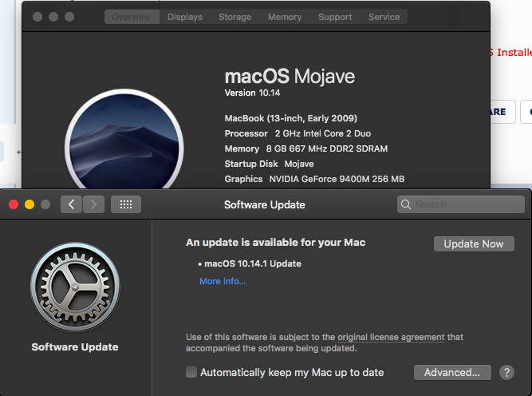Click the Update Now button
This screenshot has width=532, height=396.
(474, 244)
